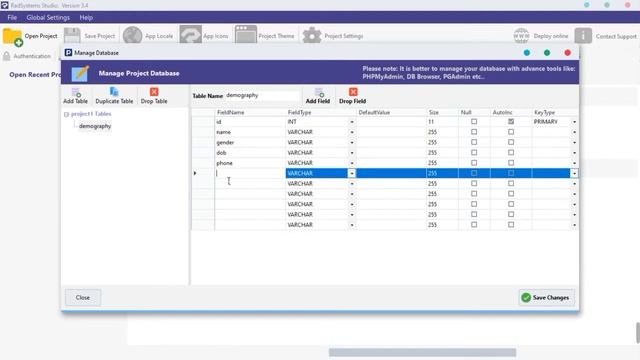Enable Null checkbox for name field

tap(474, 132)
